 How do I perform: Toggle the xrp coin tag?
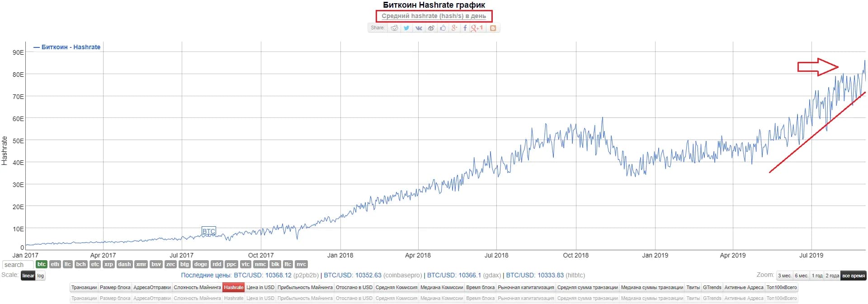tap(108, 264)
